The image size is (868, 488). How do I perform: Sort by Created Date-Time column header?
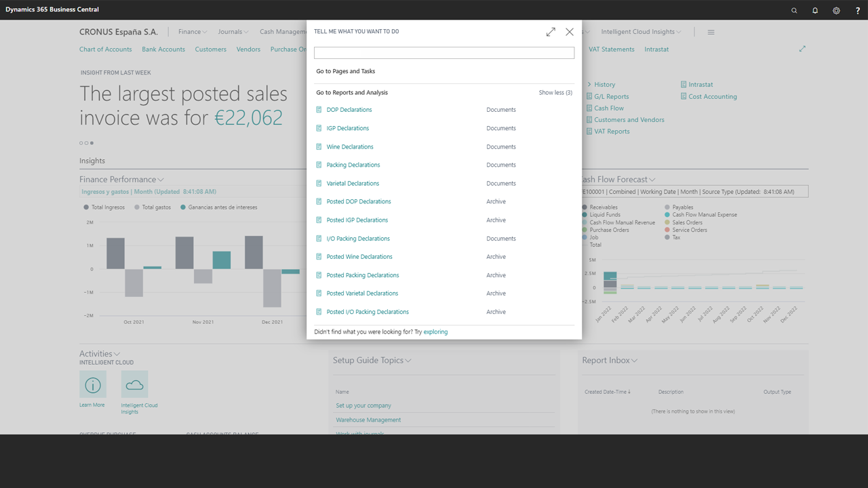click(x=608, y=392)
